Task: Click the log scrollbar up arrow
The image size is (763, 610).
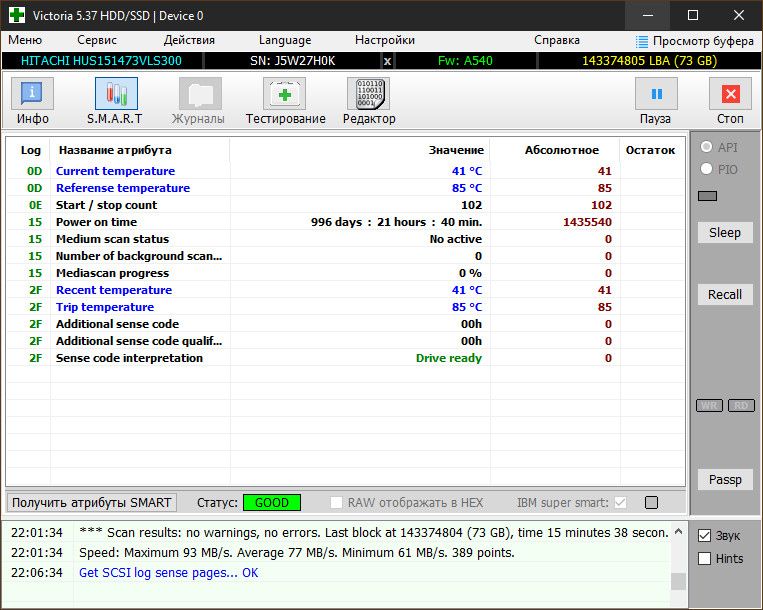Action: tap(678, 532)
